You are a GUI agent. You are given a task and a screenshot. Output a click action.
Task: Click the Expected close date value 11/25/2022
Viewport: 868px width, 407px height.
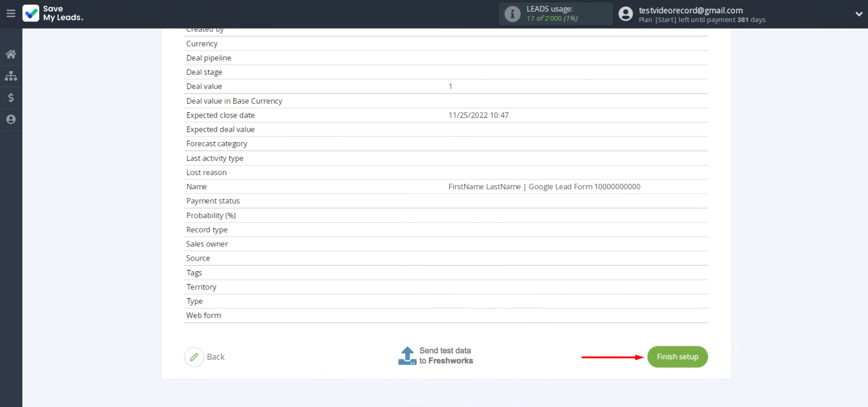(x=478, y=115)
